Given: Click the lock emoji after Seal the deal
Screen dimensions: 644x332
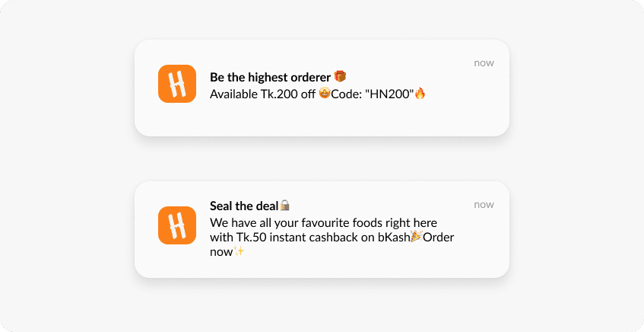Looking at the screenshot, I should pyautogui.click(x=285, y=206).
